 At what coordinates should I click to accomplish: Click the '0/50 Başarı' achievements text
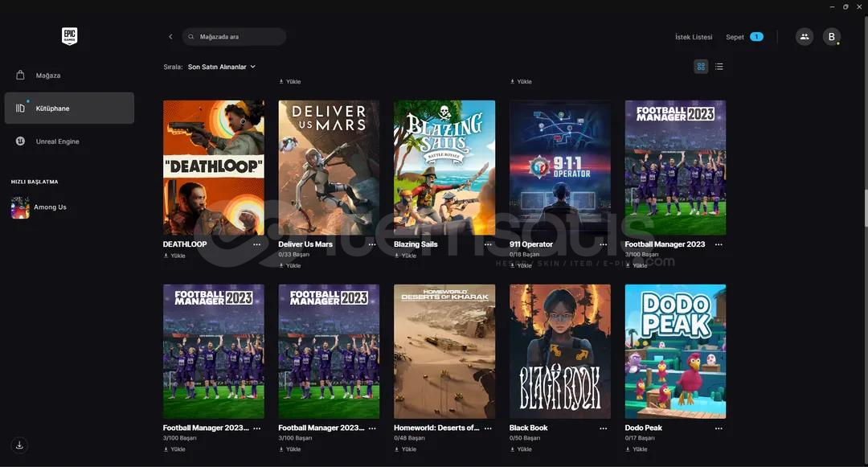[525, 438]
